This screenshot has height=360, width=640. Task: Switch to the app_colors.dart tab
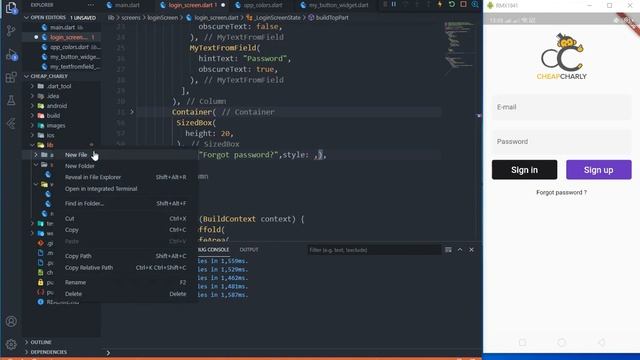[x=259, y=5]
